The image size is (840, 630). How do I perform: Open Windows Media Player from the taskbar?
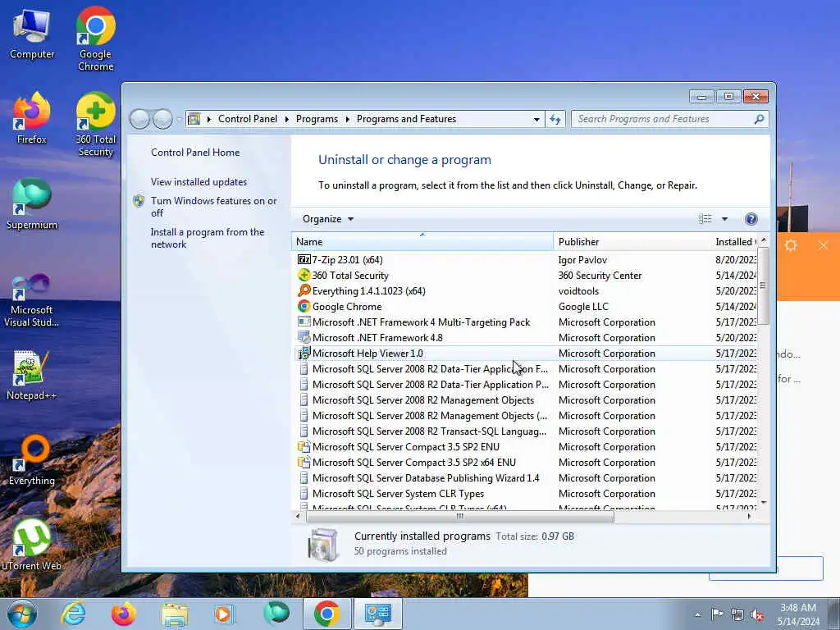[225, 614]
